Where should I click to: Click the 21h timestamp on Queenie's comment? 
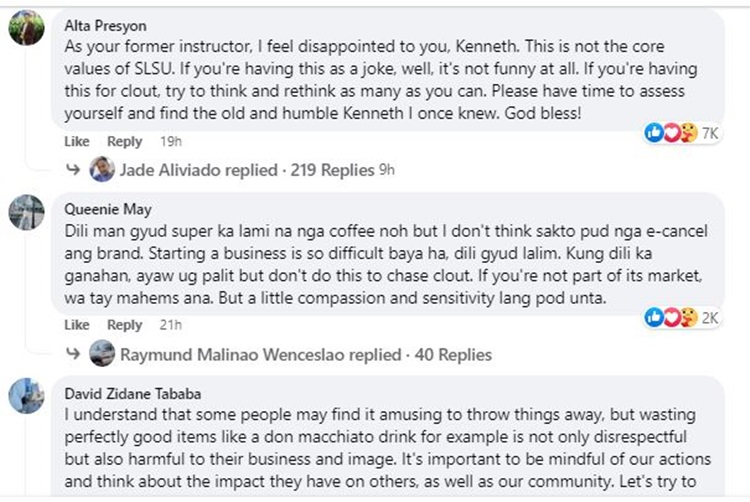171,325
